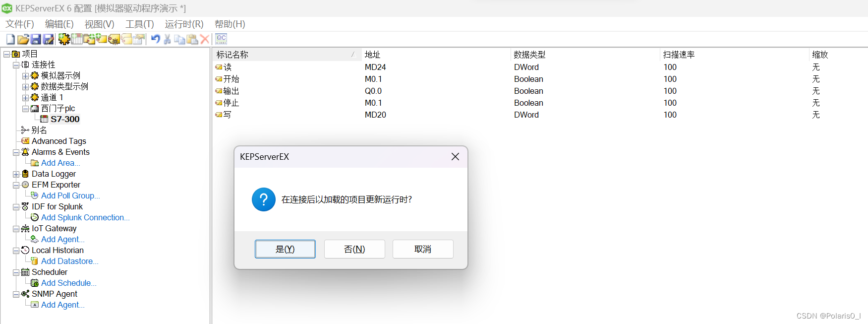Select the 别名 tree item
Image resolution: width=868 pixels, height=324 pixels.
click(39, 130)
